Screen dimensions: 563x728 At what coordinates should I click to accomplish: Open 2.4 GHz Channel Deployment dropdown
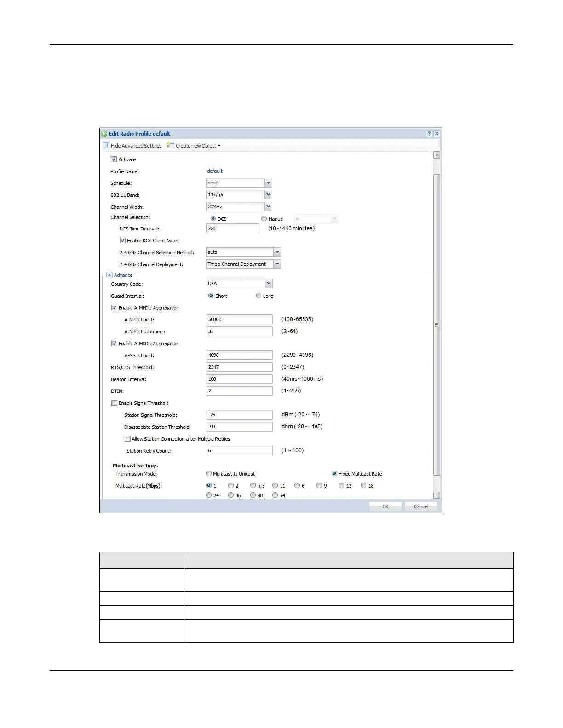[277, 264]
